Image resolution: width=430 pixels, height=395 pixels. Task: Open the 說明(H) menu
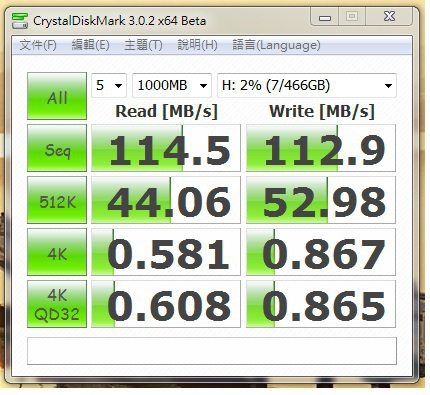point(197,45)
